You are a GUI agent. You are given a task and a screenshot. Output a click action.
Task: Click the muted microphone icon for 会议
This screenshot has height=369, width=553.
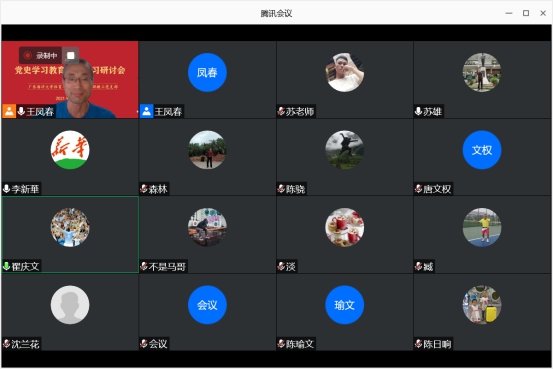(x=144, y=344)
